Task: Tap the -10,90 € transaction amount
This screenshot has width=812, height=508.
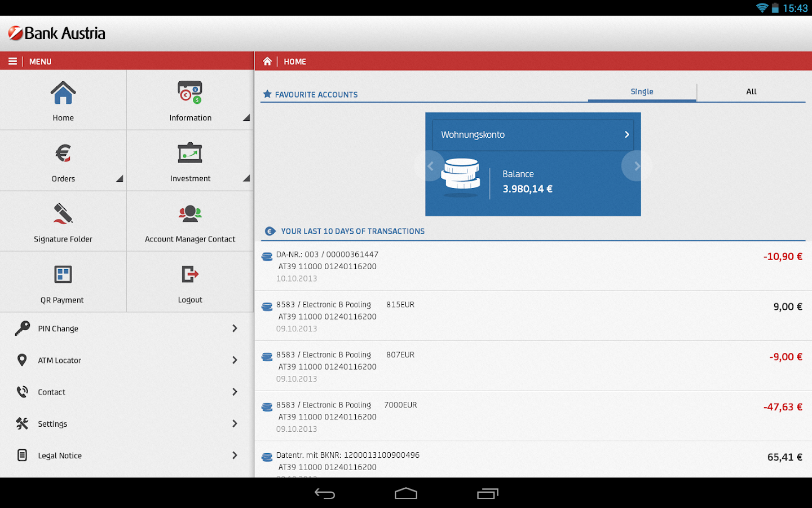Action: [783, 256]
